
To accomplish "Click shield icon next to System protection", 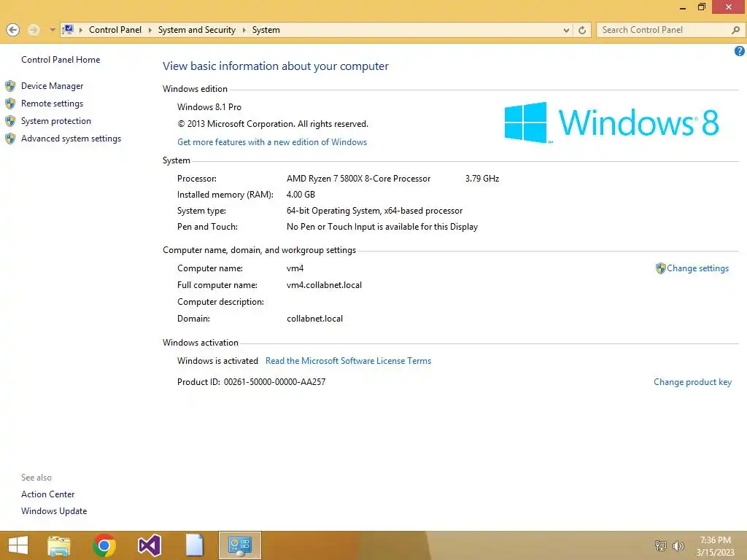I will 10,122.
